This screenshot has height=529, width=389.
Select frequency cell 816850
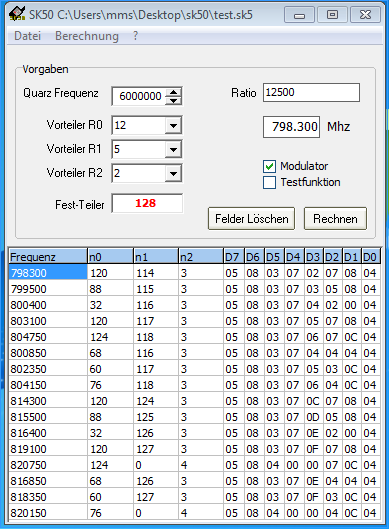48,481
